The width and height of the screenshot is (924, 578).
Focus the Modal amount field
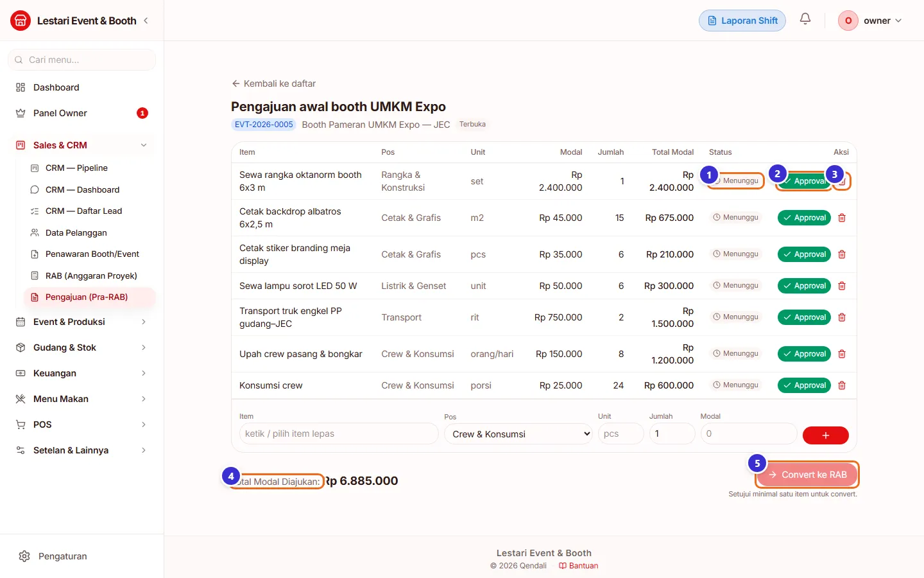click(x=749, y=433)
